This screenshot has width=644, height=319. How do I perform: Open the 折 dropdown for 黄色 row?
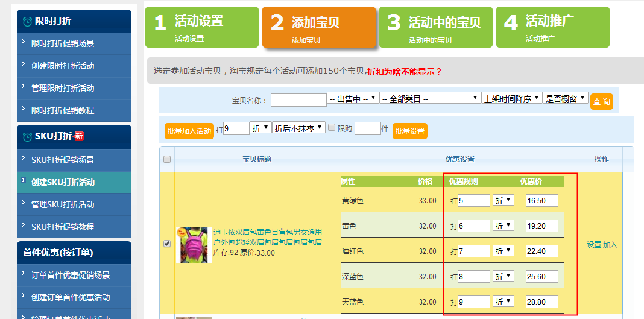pyautogui.click(x=504, y=226)
